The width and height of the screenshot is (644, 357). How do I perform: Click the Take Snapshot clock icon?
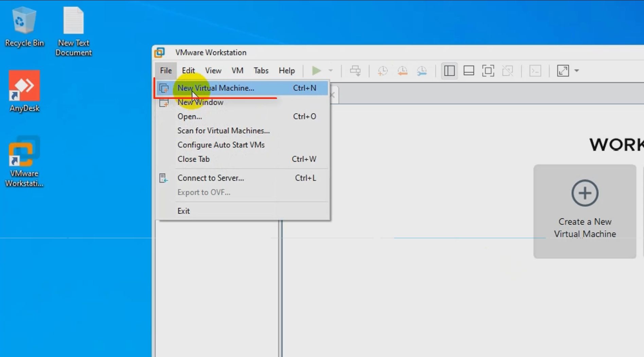click(382, 71)
